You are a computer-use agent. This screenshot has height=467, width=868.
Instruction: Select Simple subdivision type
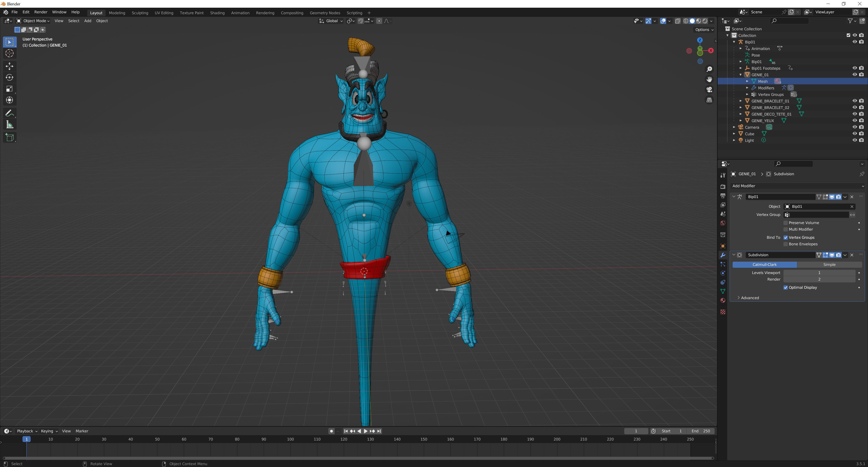(829, 265)
